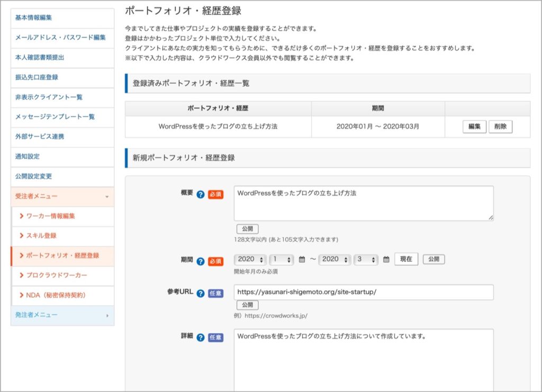Open the start year dropdown showing 2020
This screenshot has height=392, width=542.
coord(250,259)
